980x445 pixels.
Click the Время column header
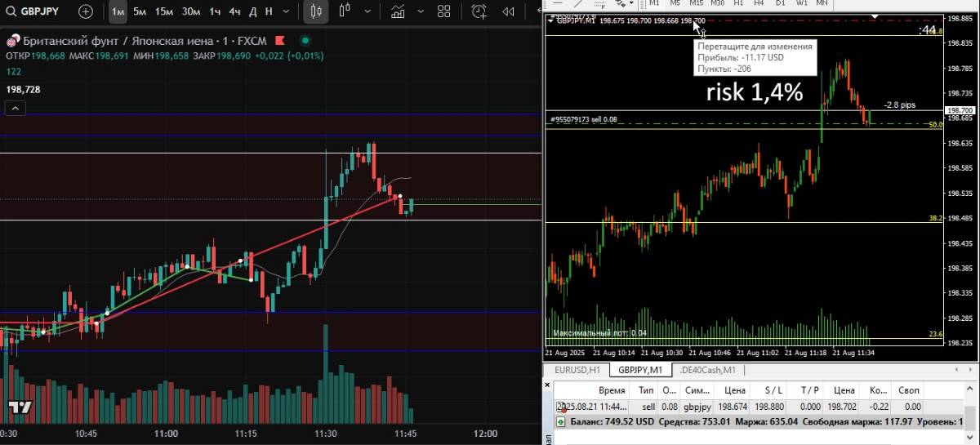tap(612, 390)
